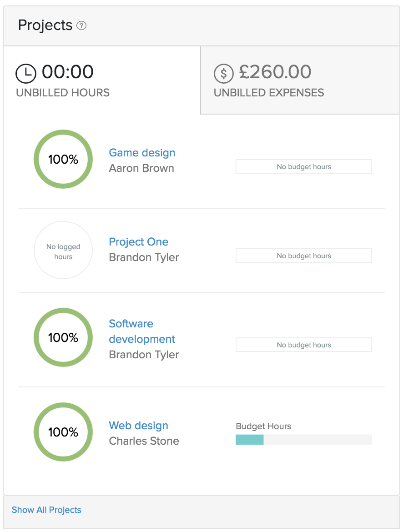
Task: Click Web design 100% progress ring
Action: (x=63, y=432)
